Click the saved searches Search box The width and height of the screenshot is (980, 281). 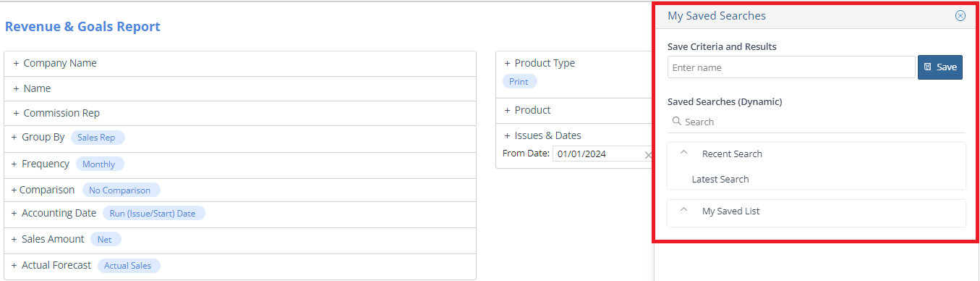click(x=817, y=122)
